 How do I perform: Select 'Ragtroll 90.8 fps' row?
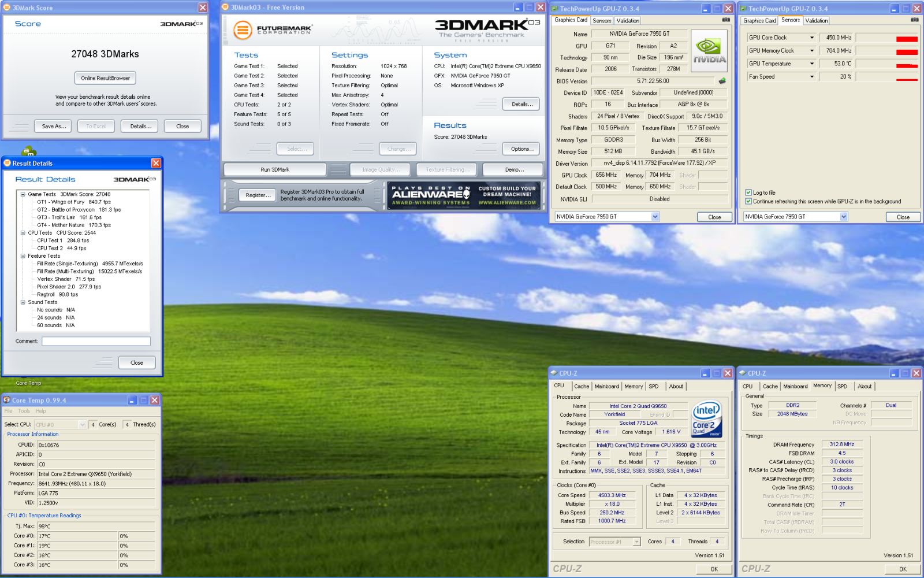tap(57, 294)
